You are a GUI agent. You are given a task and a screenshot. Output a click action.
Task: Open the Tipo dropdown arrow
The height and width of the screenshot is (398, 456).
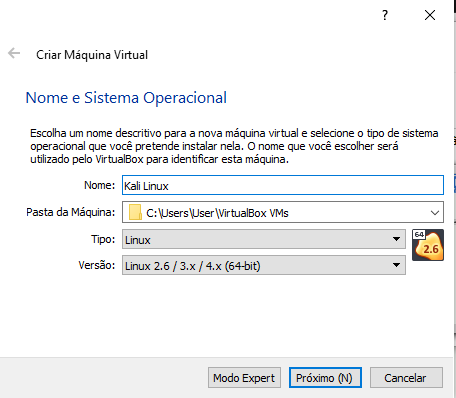pos(396,239)
